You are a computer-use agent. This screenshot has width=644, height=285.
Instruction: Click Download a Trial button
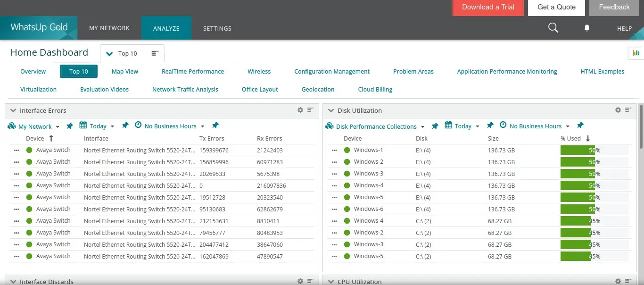coord(488,7)
